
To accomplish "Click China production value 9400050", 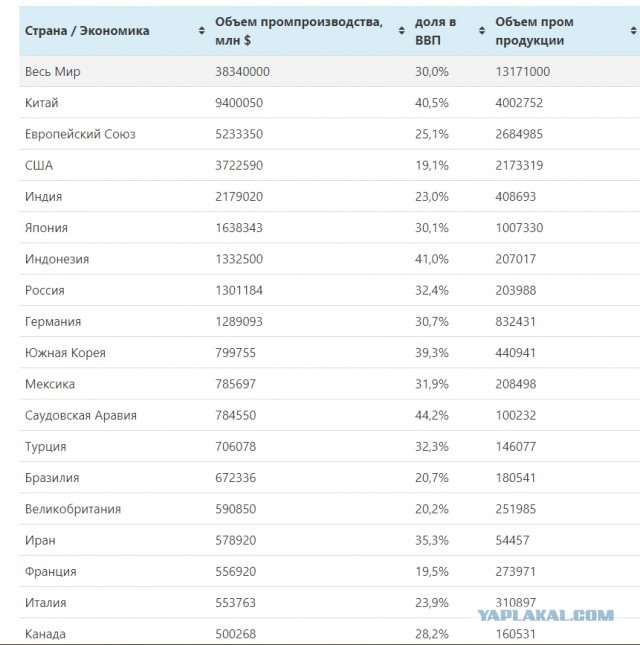I will 239,103.
